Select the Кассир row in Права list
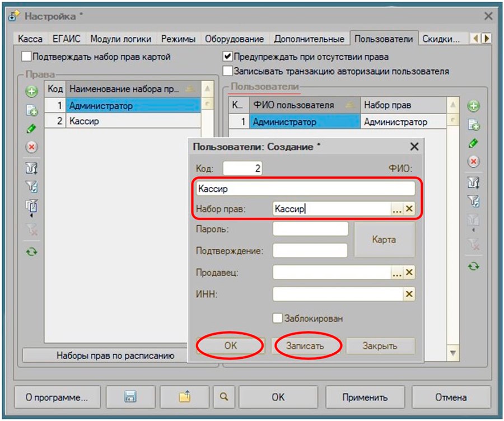Image resolution: width=504 pixels, height=421 pixels. tap(123, 121)
